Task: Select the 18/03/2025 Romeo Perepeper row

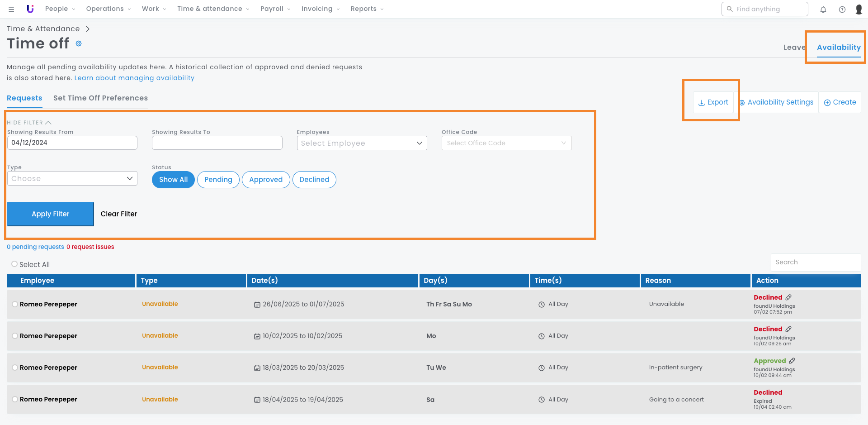Action: point(15,368)
